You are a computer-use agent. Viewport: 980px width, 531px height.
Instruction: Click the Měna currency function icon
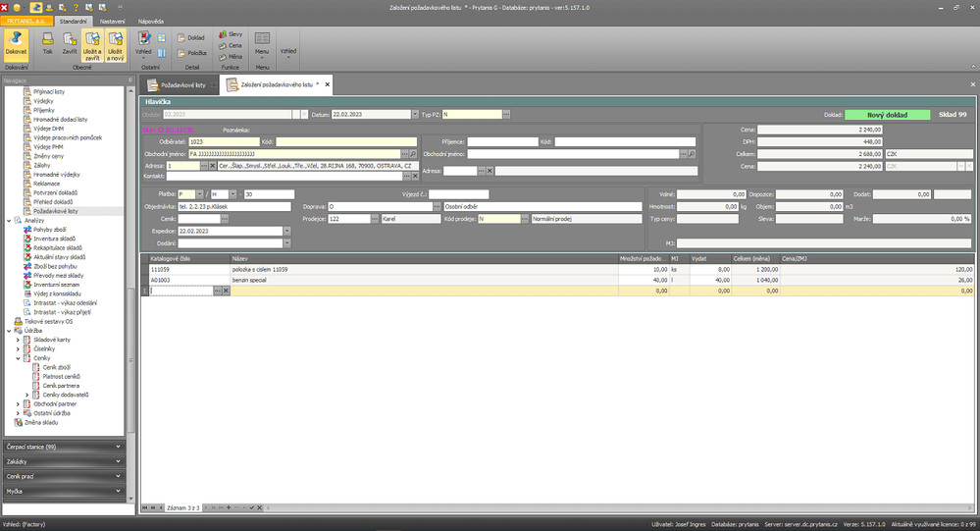tap(230, 56)
